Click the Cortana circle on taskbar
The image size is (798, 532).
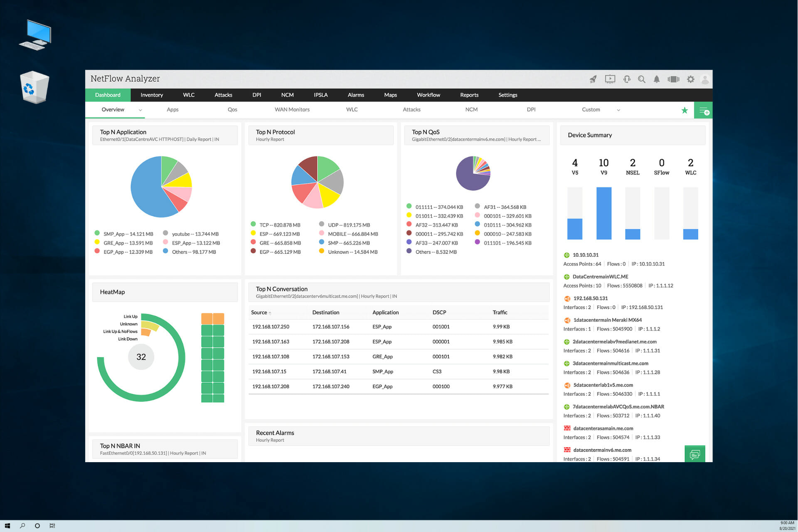37,526
